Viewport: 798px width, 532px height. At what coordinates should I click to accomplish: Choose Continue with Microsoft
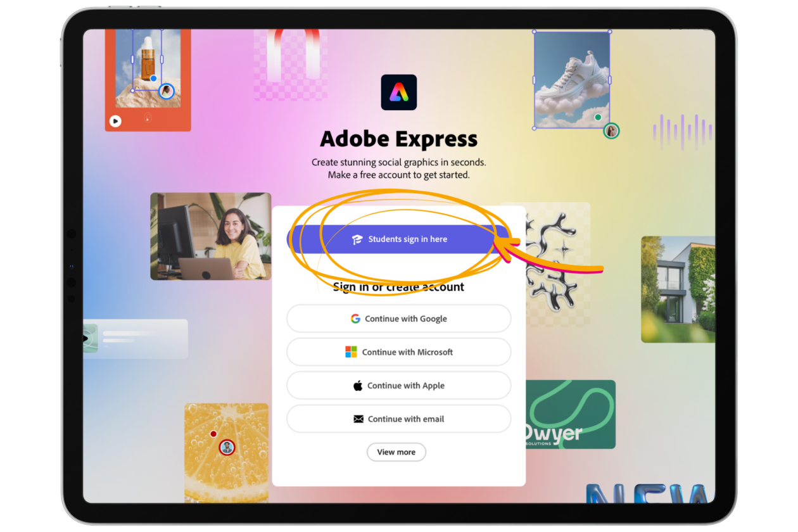(x=399, y=352)
